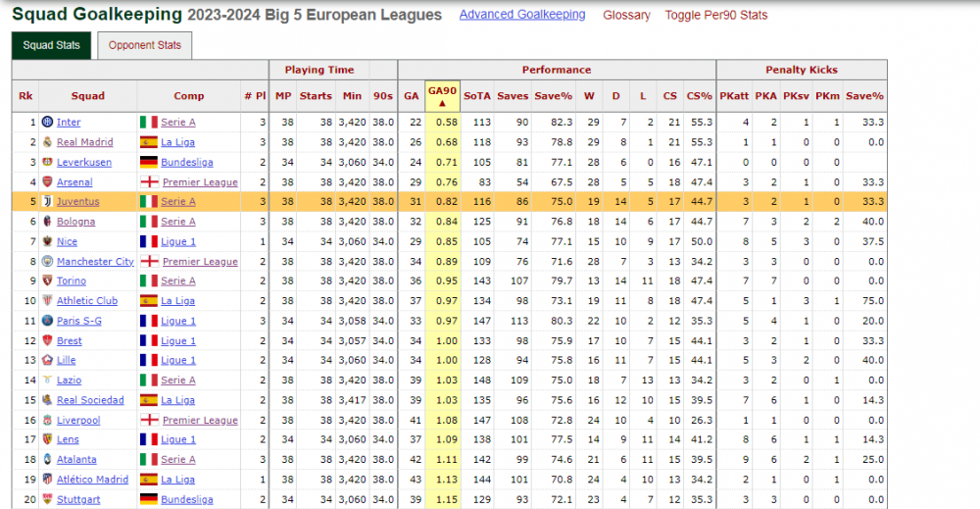Click the England flag in Arsenal's row
The width and height of the screenshot is (980, 509).
click(149, 182)
